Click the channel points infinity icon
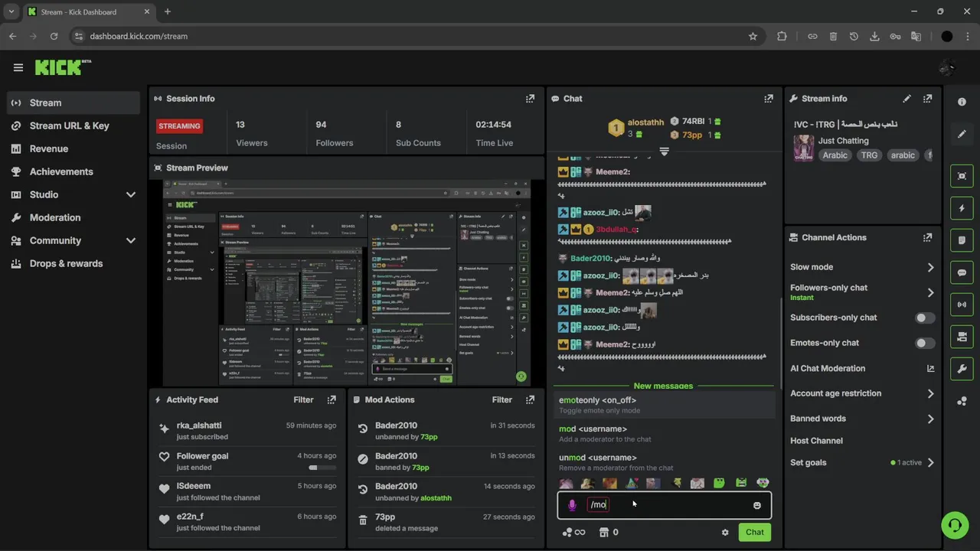This screenshot has width=980, height=551. tap(573, 533)
